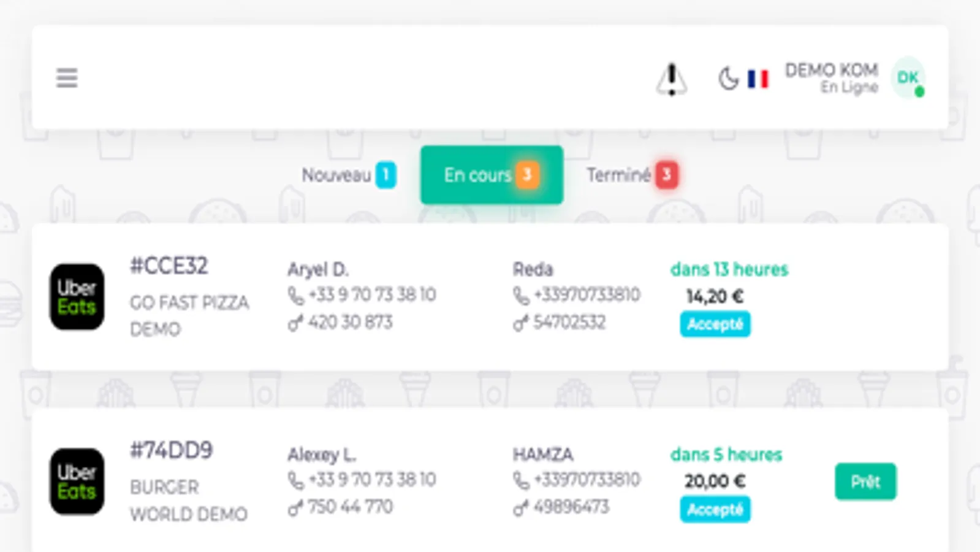This screenshot has width=980, height=552.
Task: Click the courier ID icon under Reda's number
Action: pyautogui.click(x=519, y=322)
